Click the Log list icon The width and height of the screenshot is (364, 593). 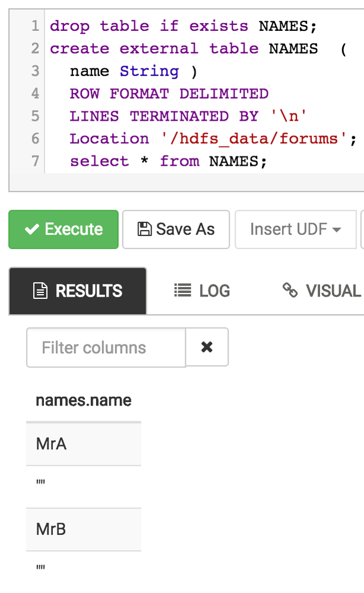(x=183, y=291)
